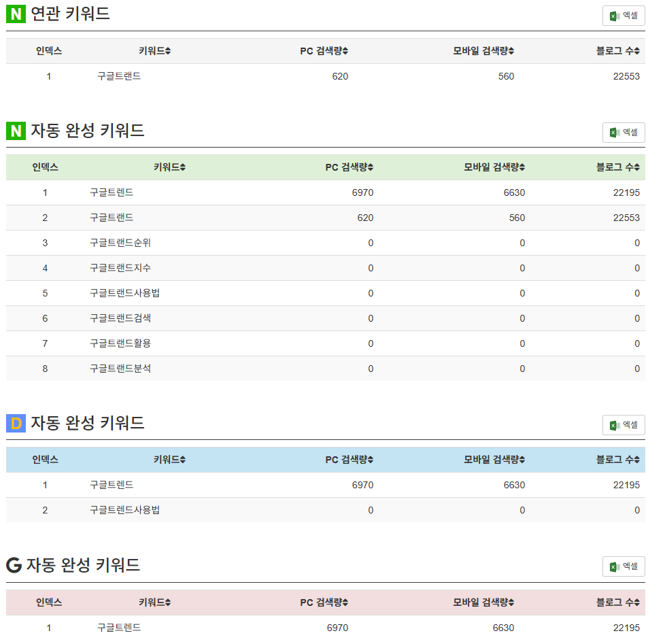The width and height of the screenshot is (648, 644).
Task: Click index 8 in Naver 자동 완성 table
Action: pyautogui.click(x=45, y=369)
